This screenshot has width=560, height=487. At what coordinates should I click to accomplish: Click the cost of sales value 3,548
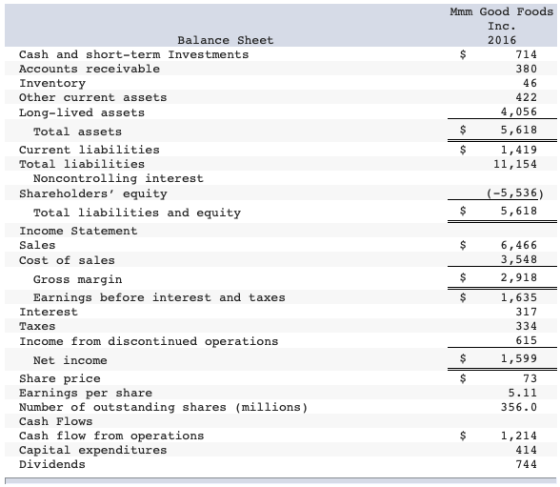(x=519, y=259)
